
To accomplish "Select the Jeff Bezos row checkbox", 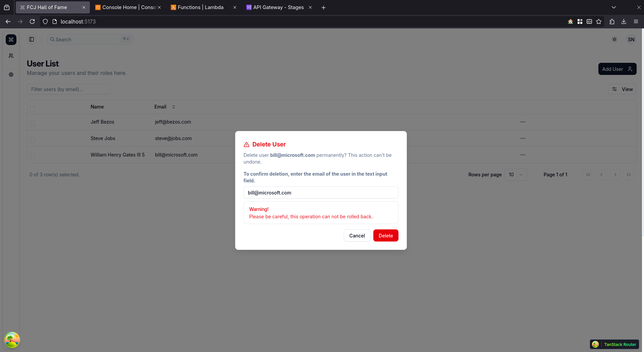I will 33,124.
